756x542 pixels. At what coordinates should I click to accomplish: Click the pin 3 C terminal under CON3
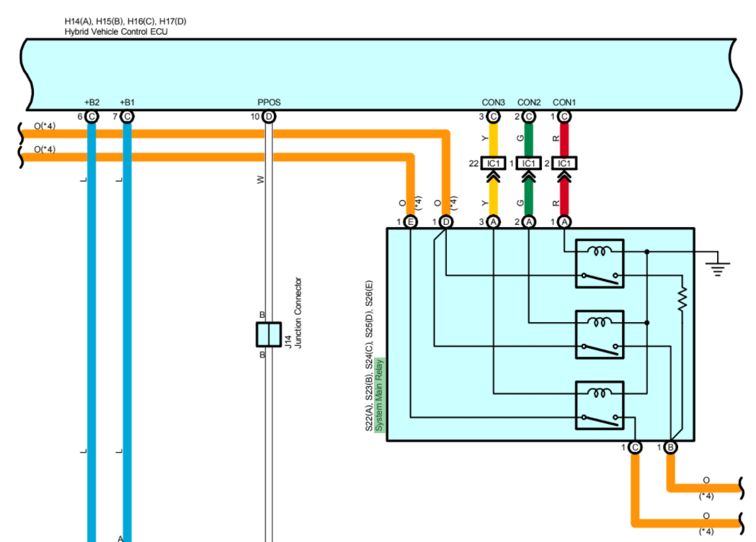click(x=493, y=117)
